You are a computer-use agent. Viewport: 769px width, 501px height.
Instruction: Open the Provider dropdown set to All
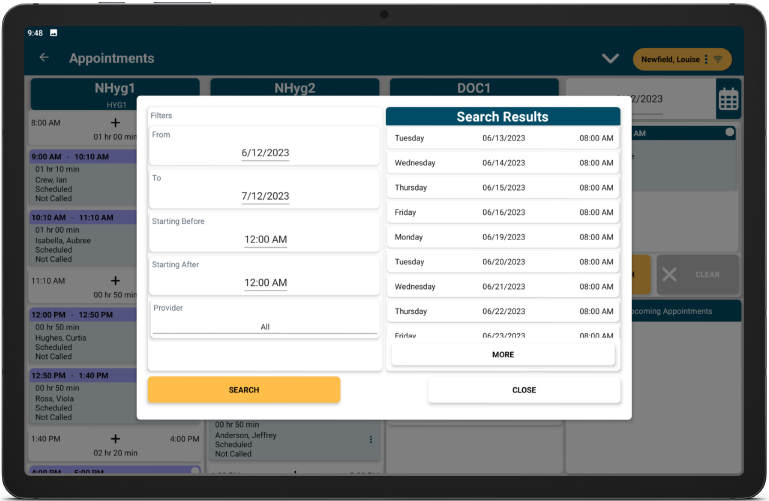[x=265, y=327]
